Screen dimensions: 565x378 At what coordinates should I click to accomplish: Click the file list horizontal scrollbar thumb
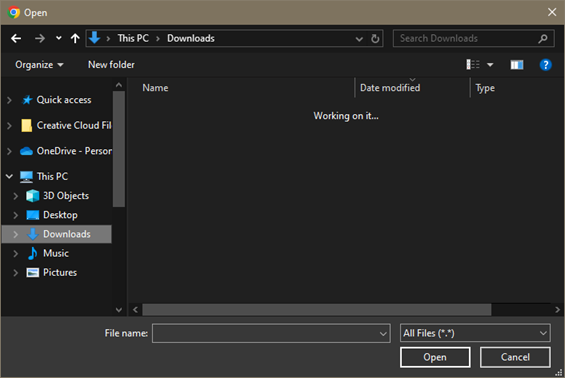(317, 310)
